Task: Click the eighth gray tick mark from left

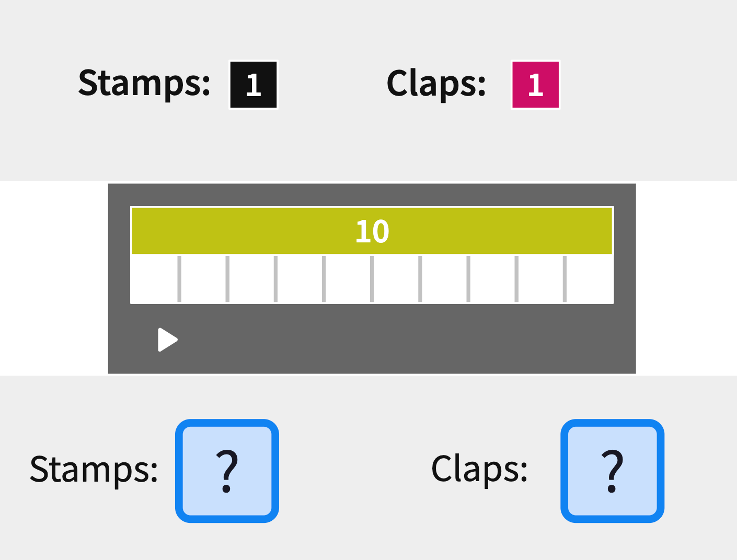Action: point(516,278)
